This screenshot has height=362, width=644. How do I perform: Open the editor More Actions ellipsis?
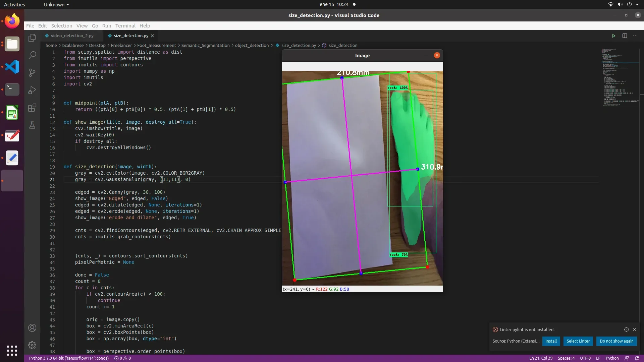635,36
